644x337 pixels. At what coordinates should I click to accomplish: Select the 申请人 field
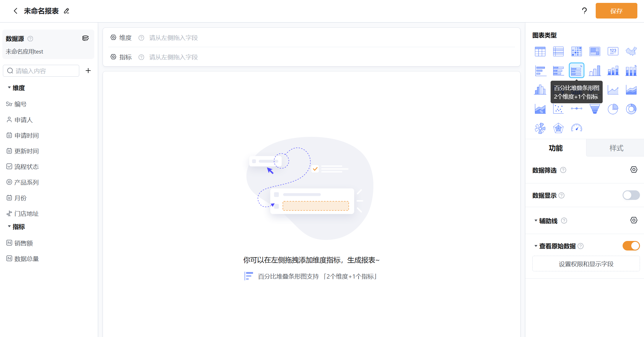click(x=20, y=120)
